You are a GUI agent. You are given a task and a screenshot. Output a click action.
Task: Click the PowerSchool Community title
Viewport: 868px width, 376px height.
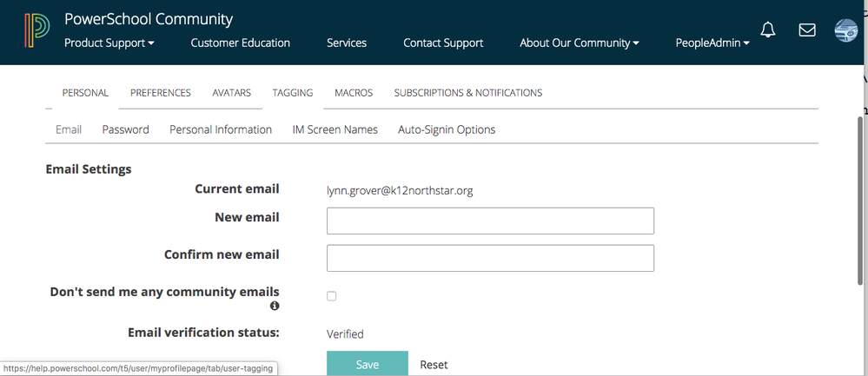(x=149, y=19)
